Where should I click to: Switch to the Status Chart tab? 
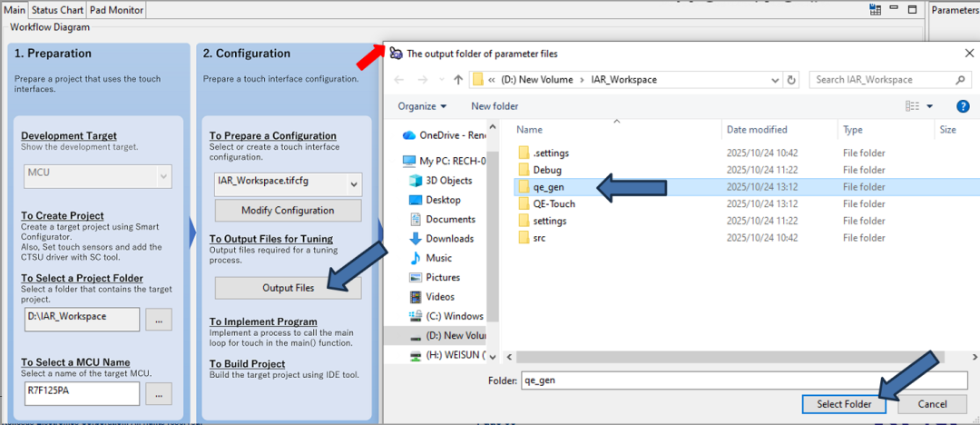point(57,10)
